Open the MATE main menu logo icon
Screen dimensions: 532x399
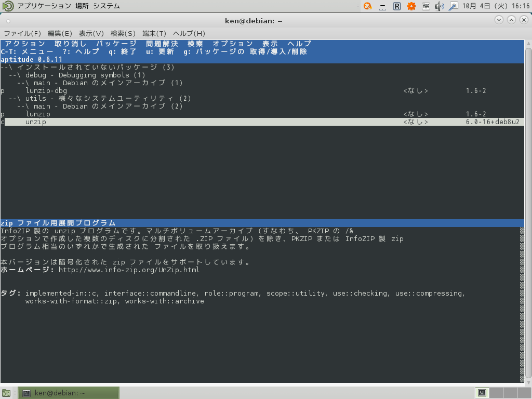click(7, 6)
